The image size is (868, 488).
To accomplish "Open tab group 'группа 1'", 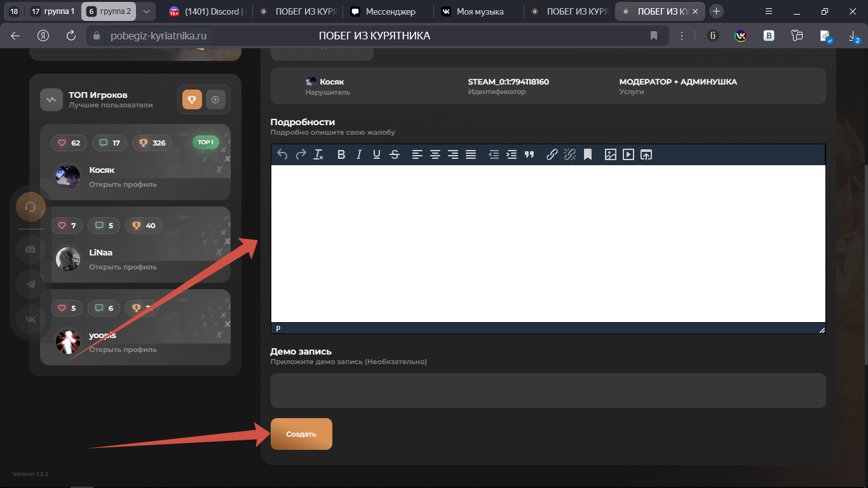I will (x=53, y=11).
